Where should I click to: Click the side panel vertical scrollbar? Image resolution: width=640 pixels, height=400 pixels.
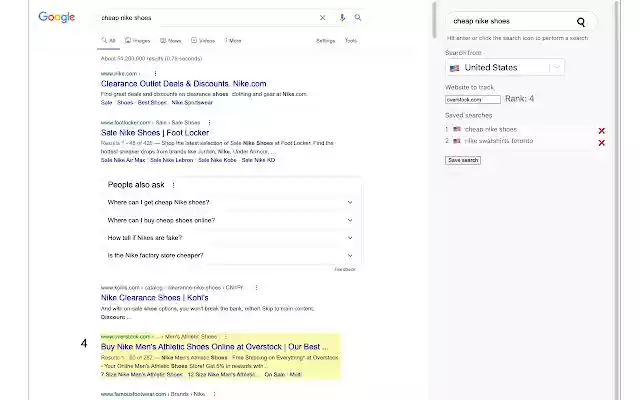click(x=617, y=200)
